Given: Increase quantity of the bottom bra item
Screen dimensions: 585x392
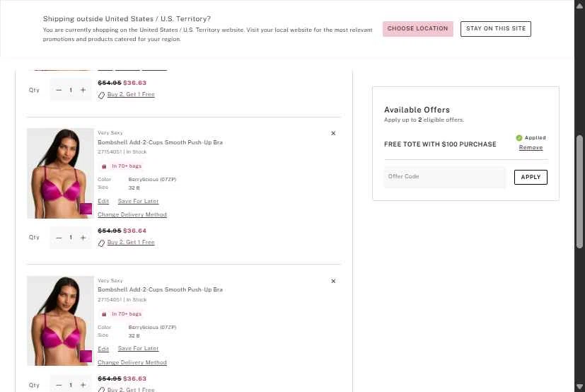Looking at the screenshot, I should 83,385.
